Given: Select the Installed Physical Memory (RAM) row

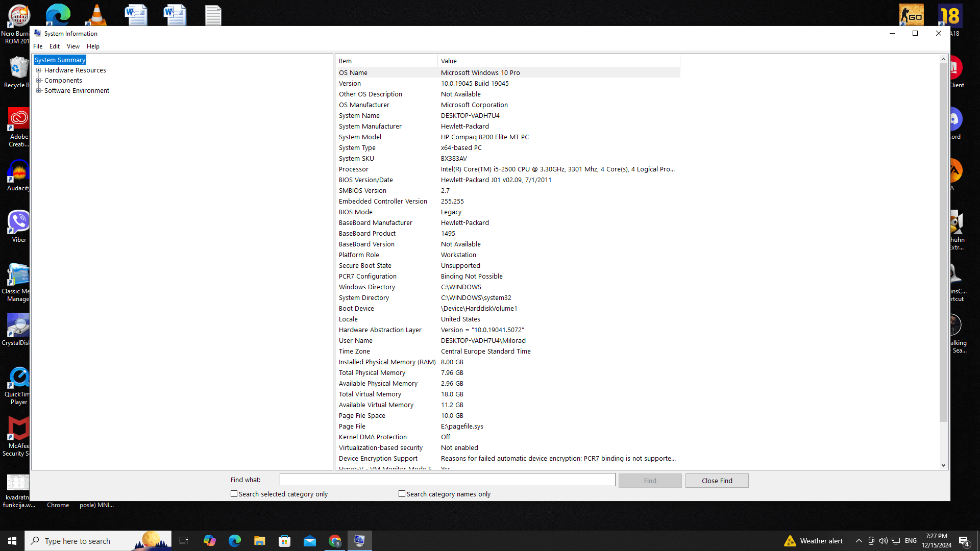Looking at the screenshot, I should (508, 362).
